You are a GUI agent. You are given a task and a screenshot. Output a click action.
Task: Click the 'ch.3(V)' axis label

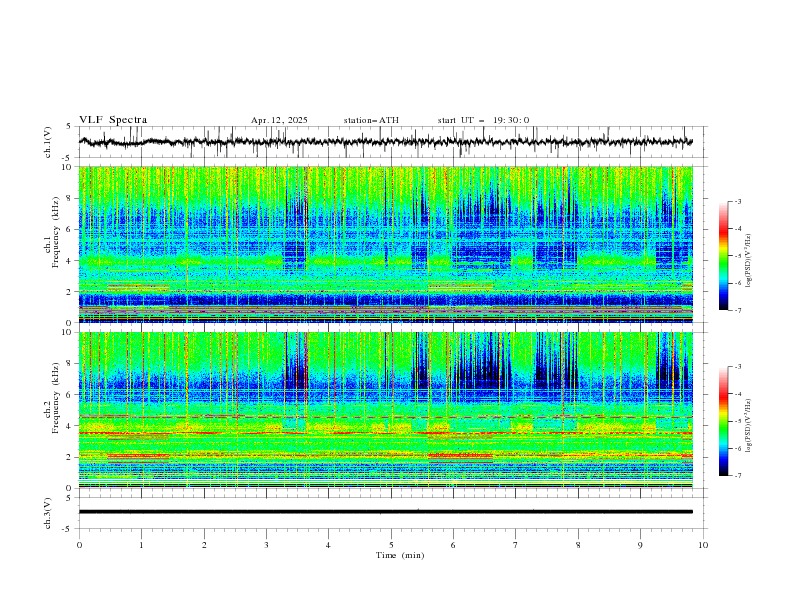pyautogui.click(x=48, y=513)
